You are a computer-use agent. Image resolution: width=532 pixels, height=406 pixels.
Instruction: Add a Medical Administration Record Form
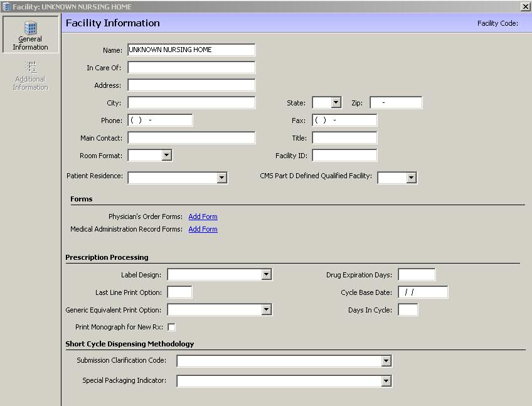click(x=203, y=229)
